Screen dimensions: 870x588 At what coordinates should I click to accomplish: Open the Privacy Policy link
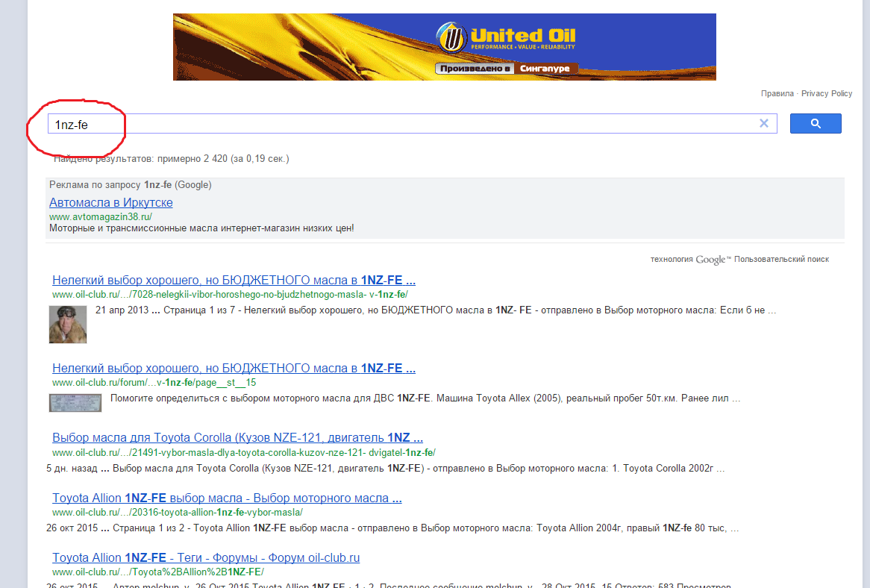point(826,93)
